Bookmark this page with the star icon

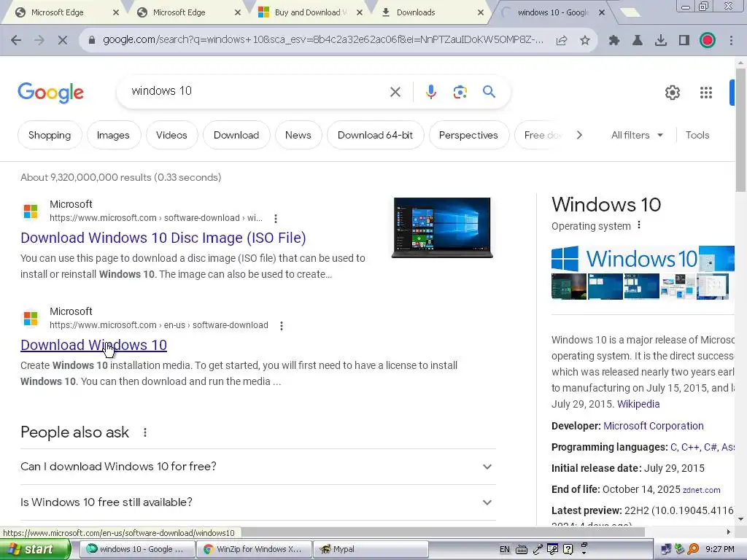pyautogui.click(x=585, y=41)
